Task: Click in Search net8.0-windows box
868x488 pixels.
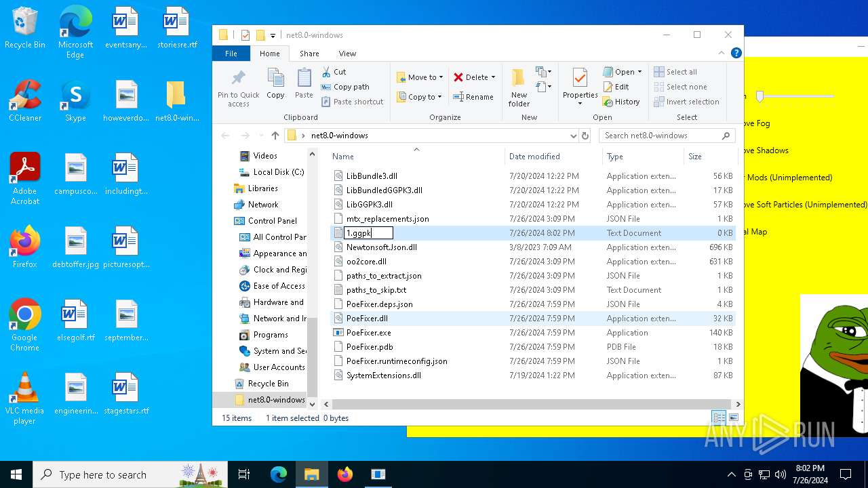Action: pyautogui.click(x=667, y=136)
